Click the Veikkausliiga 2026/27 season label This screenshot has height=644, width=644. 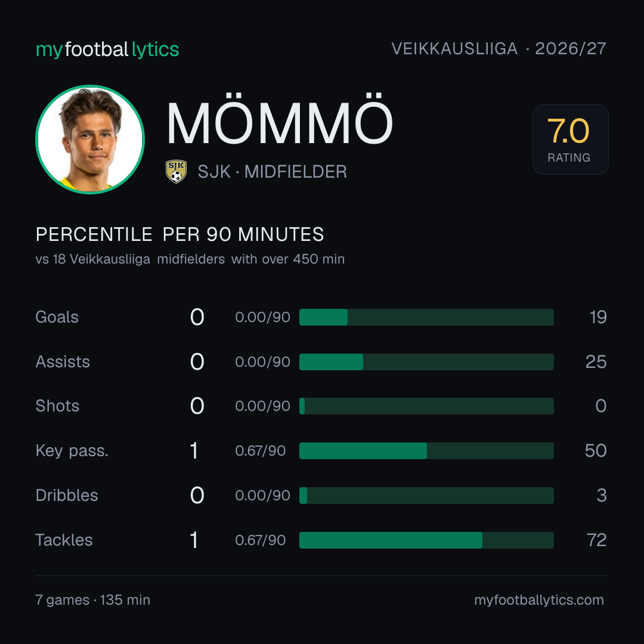(499, 48)
